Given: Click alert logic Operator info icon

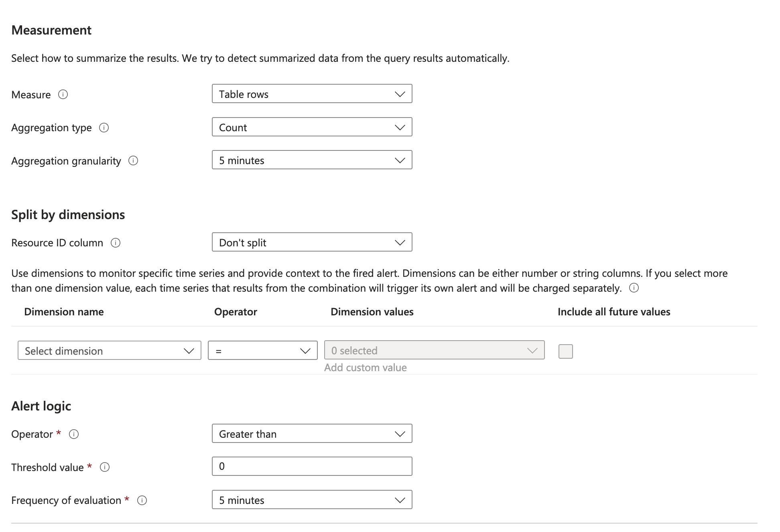Looking at the screenshot, I should (74, 434).
